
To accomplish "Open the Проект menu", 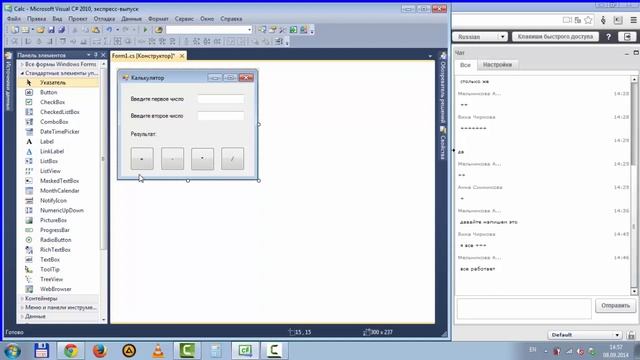I will pos(78,19).
